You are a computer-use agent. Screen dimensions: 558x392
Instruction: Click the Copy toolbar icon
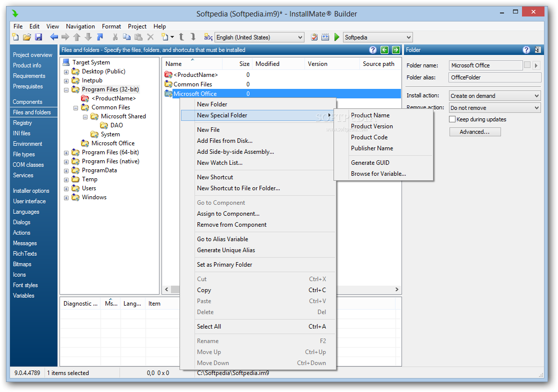tap(126, 37)
